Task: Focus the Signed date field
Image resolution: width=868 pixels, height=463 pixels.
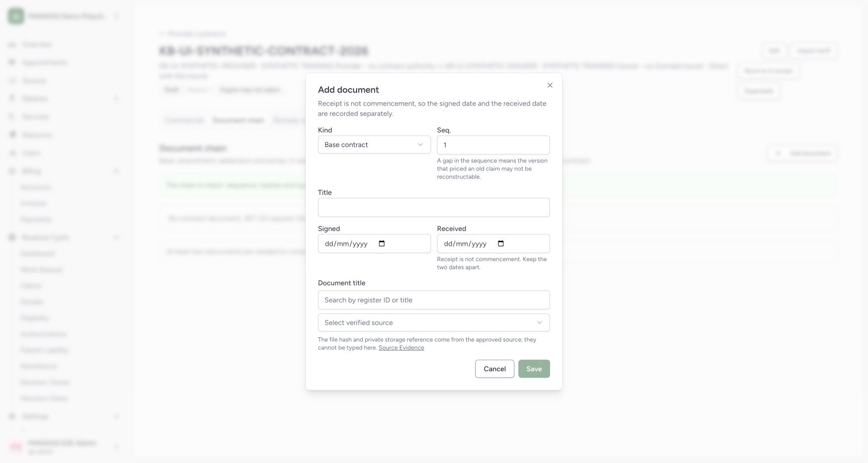Action: coord(374,244)
